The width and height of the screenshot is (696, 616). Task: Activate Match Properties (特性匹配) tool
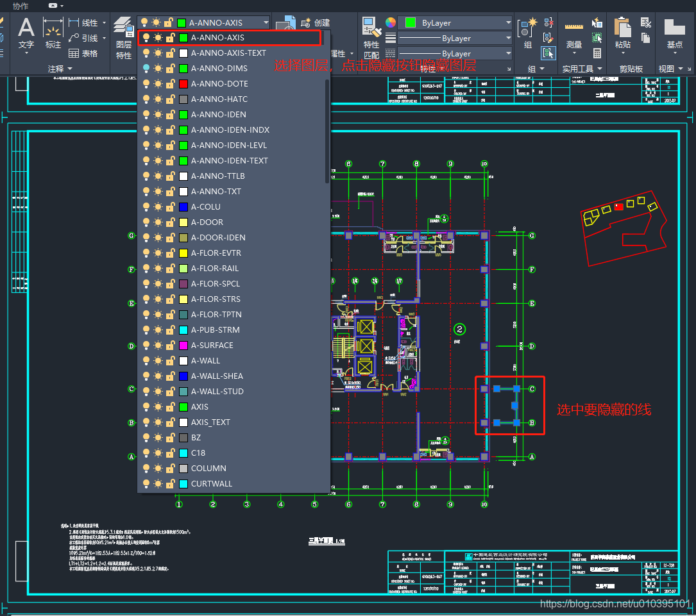(371, 38)
